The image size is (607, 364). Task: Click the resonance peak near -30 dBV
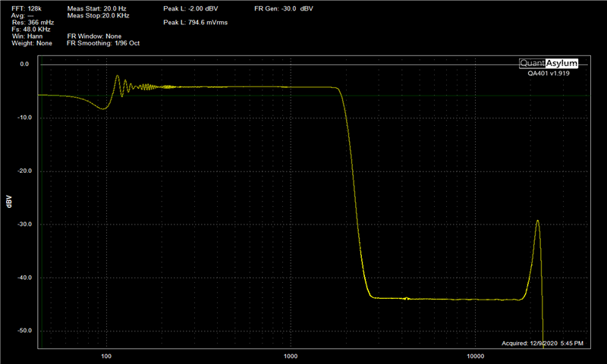[537, 221]
